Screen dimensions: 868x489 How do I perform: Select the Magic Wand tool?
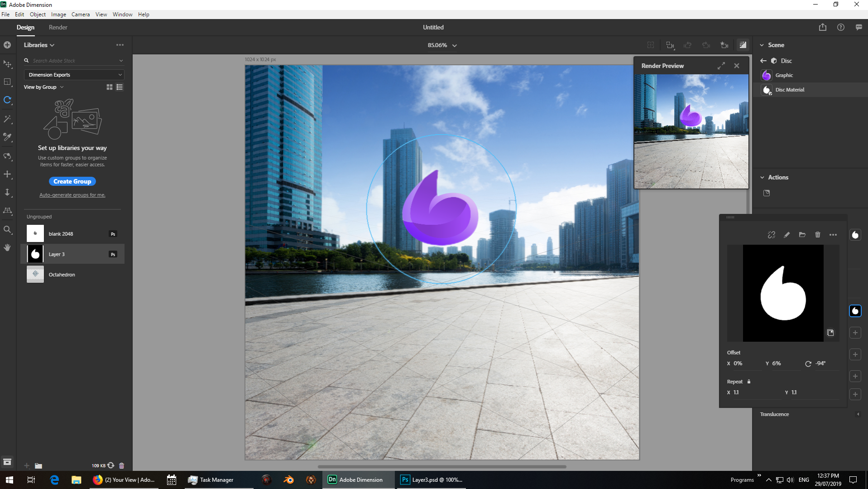(x=7, y=119)
